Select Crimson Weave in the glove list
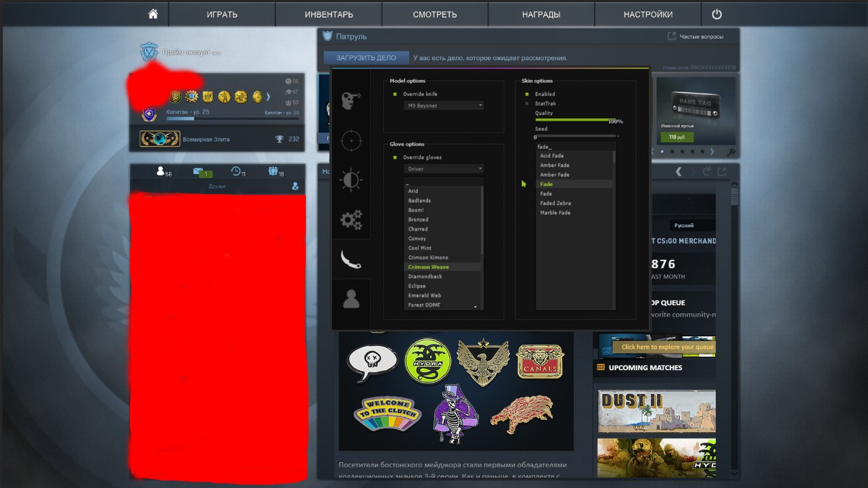The width and height of the screenshot is (868, 488). tap(442, 267)
